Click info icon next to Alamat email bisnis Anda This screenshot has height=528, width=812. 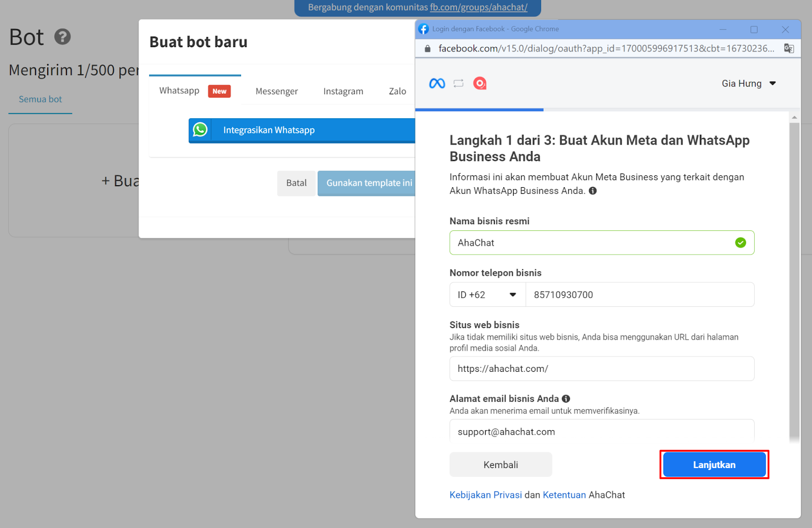click(566, 399)
